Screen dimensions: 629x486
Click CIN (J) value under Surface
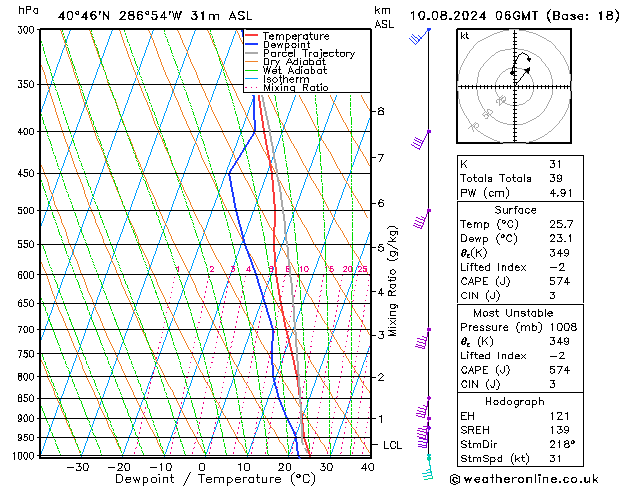coord(552,296)
